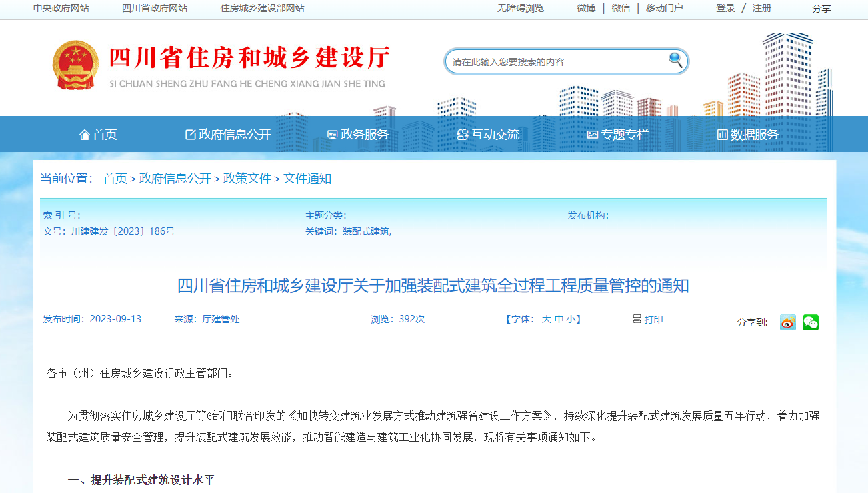Click the national emblem logo

tap(76, 65)
